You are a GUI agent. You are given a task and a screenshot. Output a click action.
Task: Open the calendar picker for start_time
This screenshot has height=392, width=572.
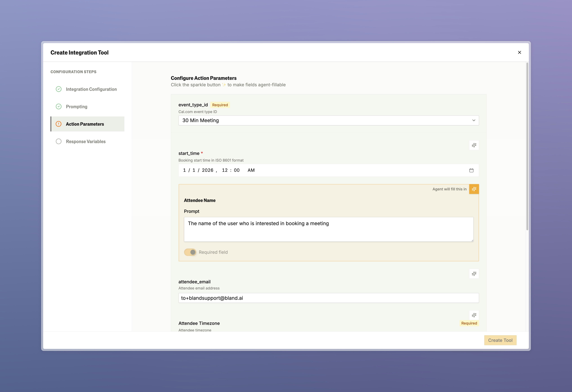pyautogui.click(x=471, y=170)
